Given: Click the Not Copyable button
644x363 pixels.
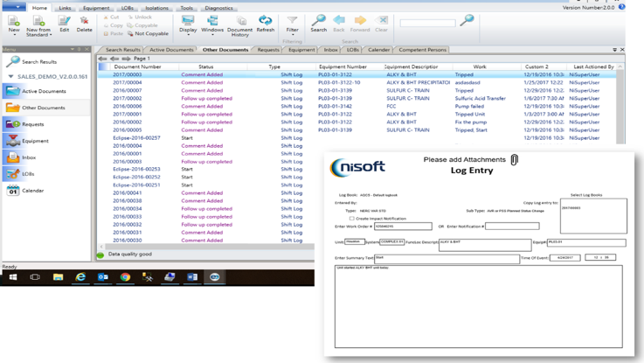Looking at the screenshot, I should click(x=146, y=34).
